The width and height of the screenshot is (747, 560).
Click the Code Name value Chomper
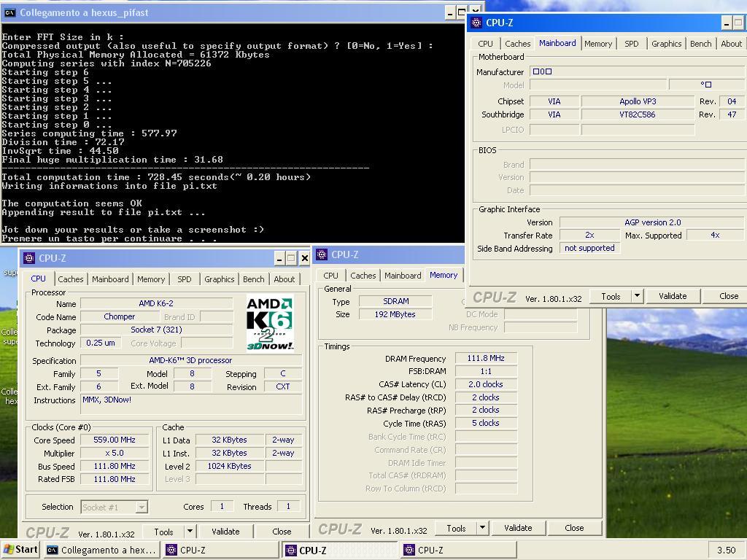click(x=120, y=316)
